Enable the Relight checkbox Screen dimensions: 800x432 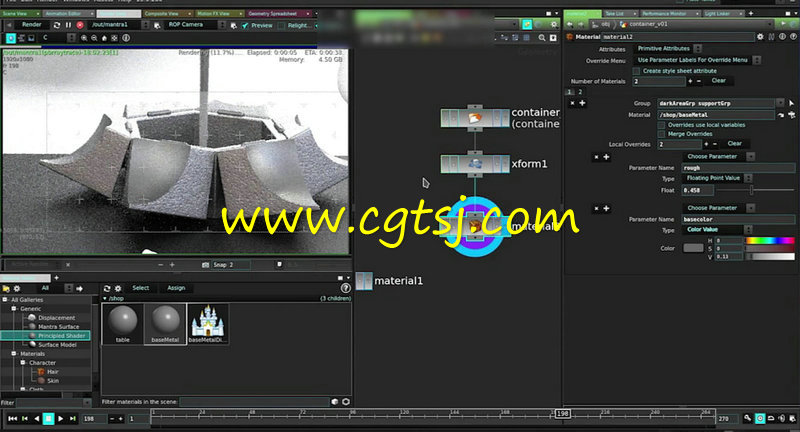tap(281, 26)
